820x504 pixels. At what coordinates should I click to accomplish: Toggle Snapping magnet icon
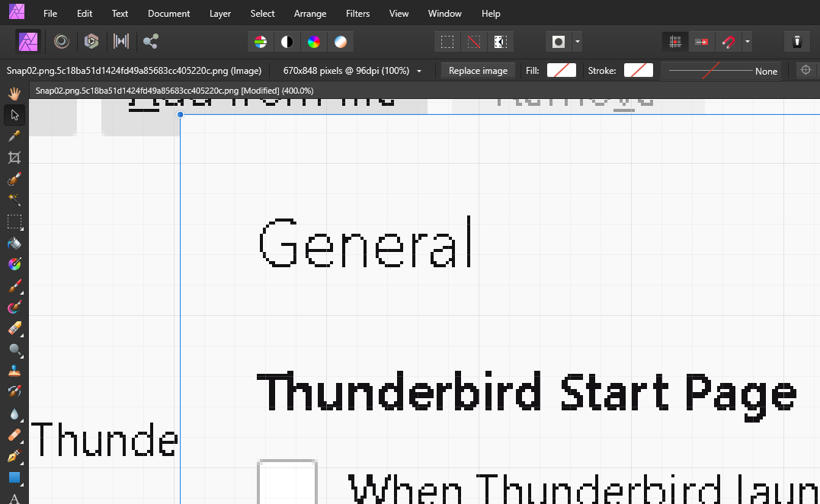click(x=729, y=43)
